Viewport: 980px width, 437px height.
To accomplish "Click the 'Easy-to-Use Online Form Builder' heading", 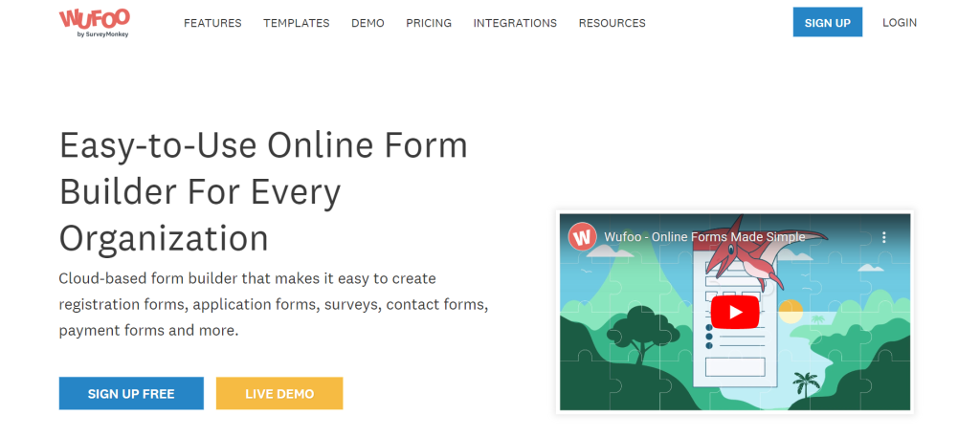I will click(x=264, y=191).
